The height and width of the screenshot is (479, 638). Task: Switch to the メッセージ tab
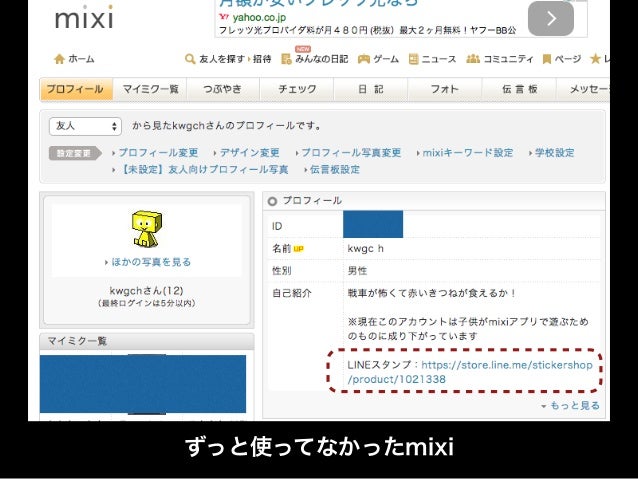[583, 89]
